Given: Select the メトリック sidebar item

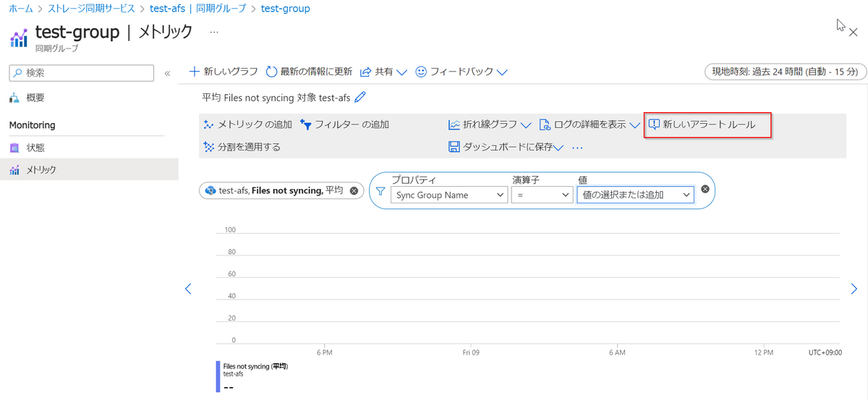Looking at the screenshot, I should coord(89,169).
